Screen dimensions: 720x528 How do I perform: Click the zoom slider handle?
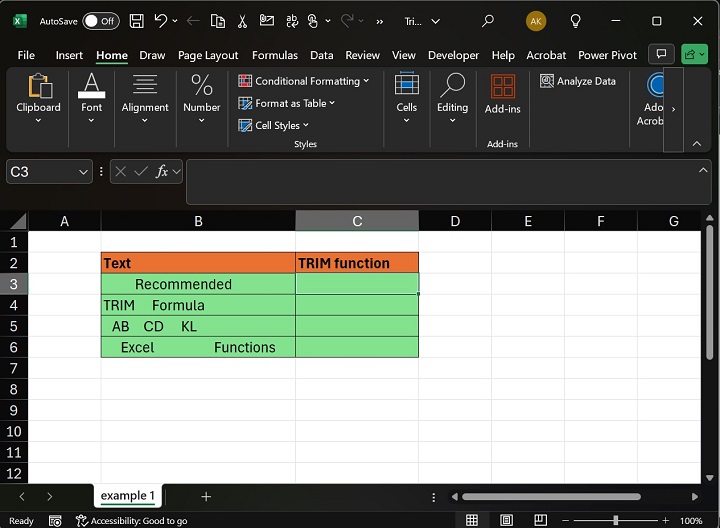(615, 520)
